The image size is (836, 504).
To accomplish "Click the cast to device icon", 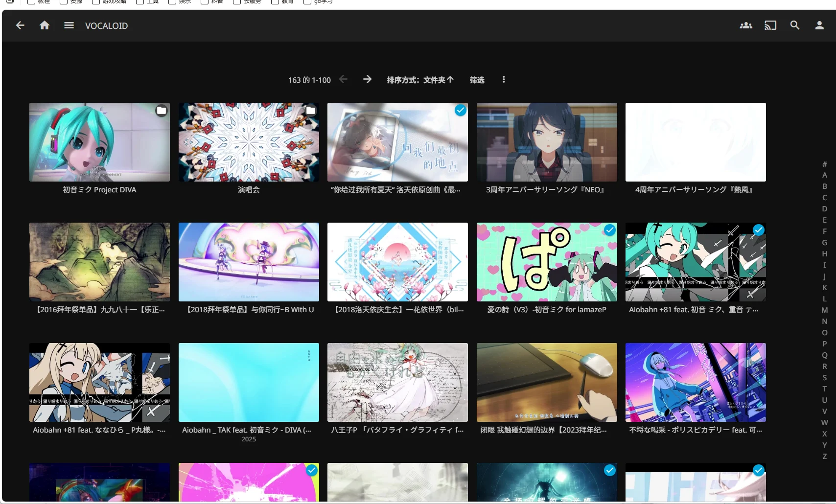I will (x=770, y=25).
